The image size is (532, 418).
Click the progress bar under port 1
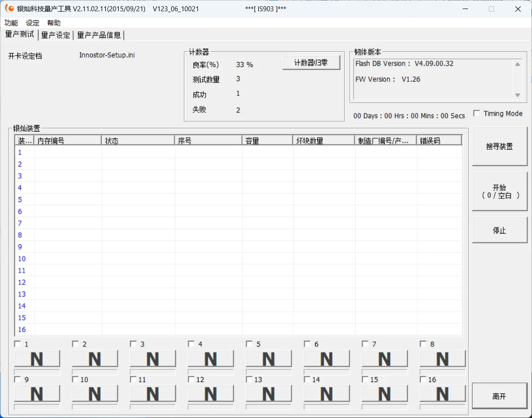[37, 372]
